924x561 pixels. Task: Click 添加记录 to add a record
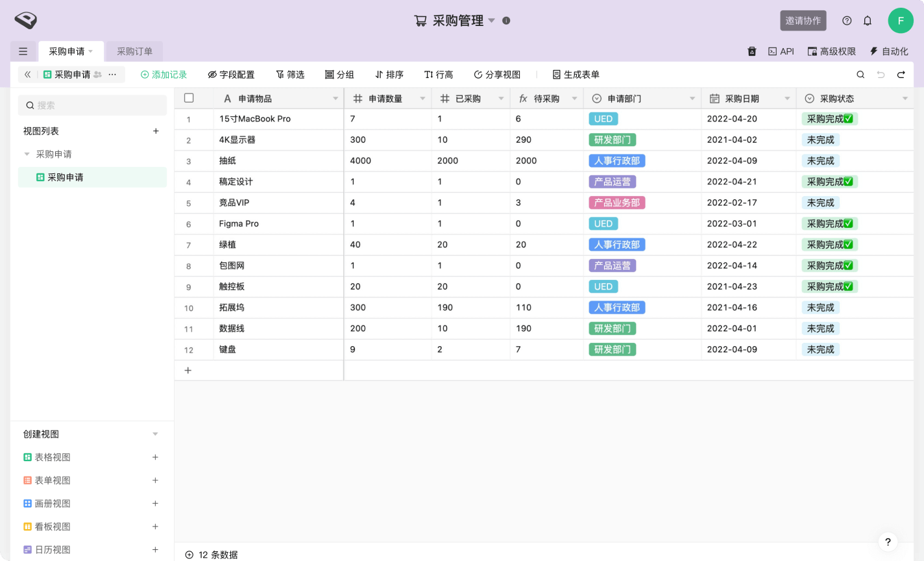[x=164, y=75]
